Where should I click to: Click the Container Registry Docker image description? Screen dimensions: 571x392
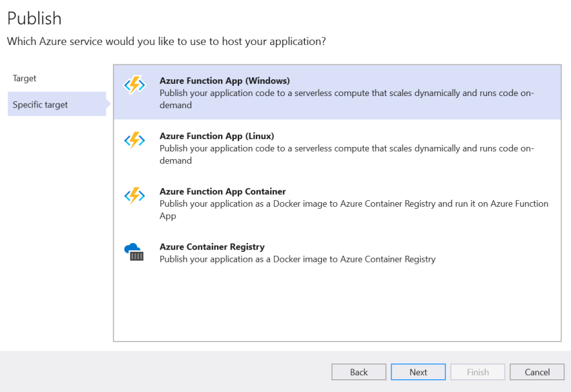298,259
